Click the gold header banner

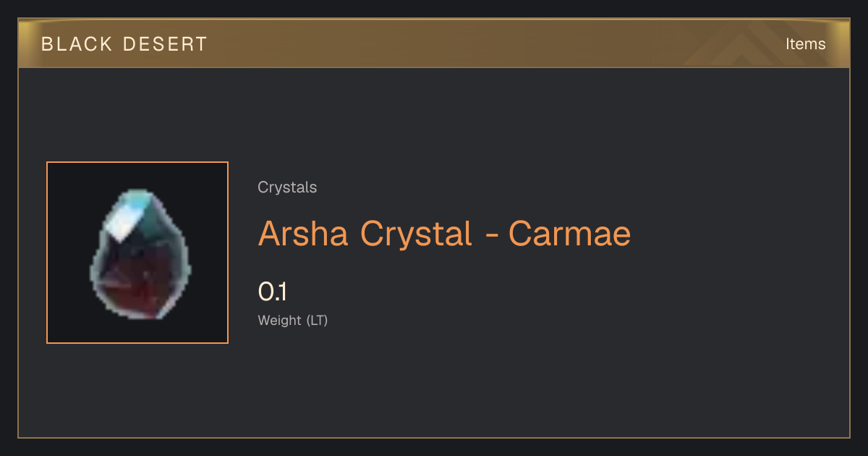coord(434,43)
